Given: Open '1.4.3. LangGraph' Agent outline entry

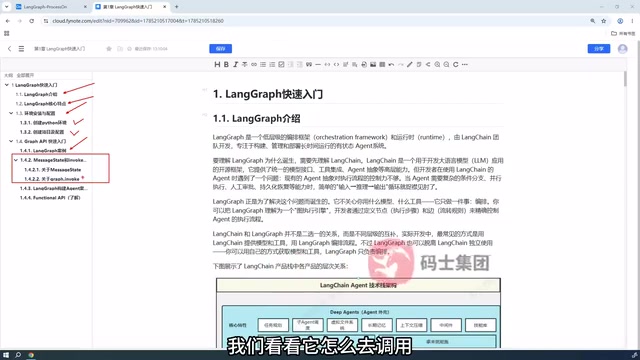Looking at the screenshot, I should (53, 188).
